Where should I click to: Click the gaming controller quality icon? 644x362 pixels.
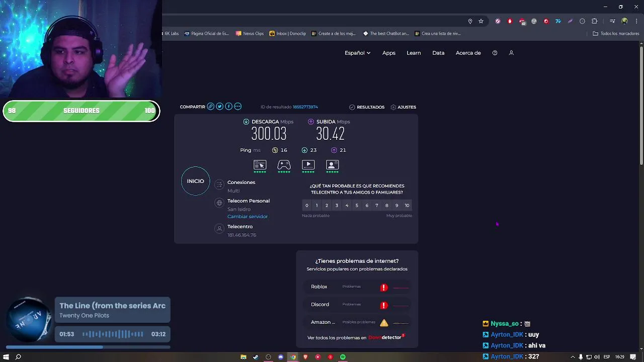(284, 165)
